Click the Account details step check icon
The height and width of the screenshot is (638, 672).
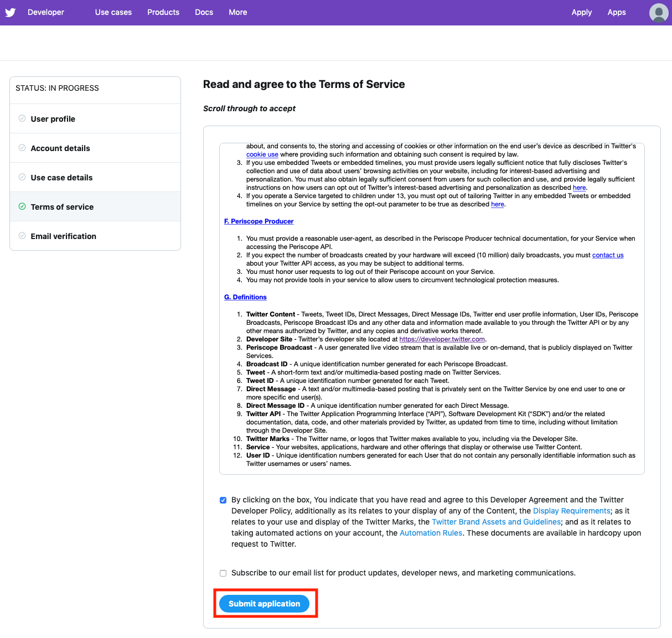coord(22,148)
